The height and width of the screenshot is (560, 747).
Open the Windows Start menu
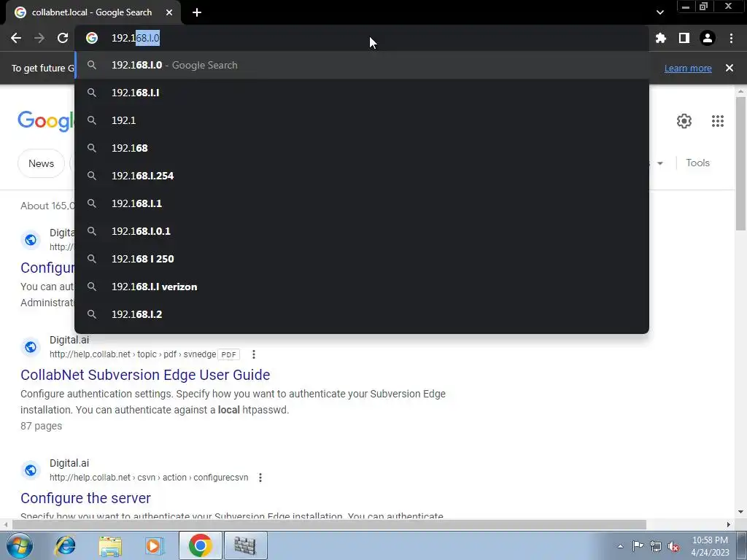(x=19, y=545)
